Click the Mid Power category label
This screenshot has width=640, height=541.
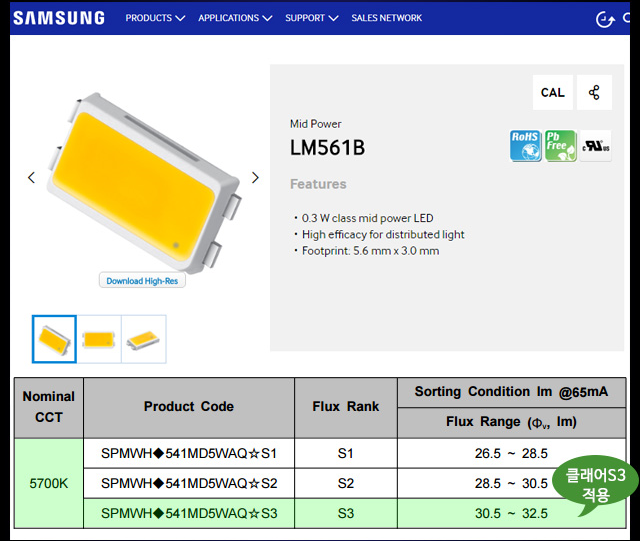pyautogui.click(x=316, y=124)
